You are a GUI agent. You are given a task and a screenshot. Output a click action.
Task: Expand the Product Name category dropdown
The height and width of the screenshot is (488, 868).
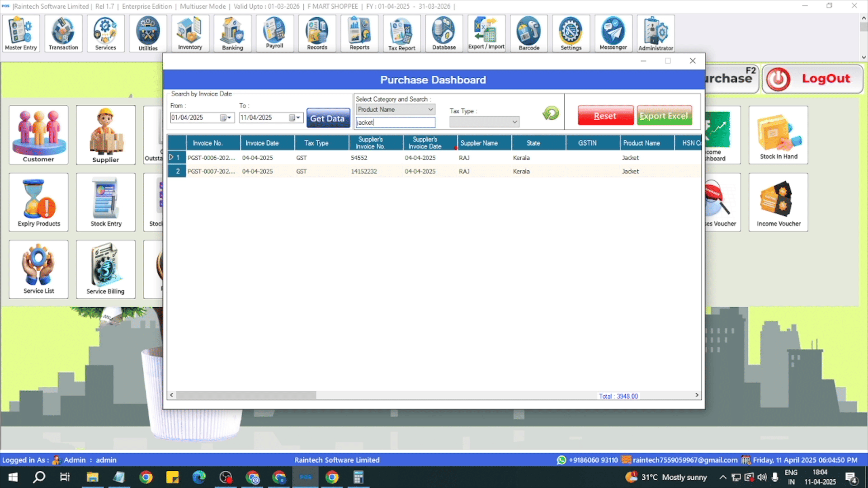(430, 109)
